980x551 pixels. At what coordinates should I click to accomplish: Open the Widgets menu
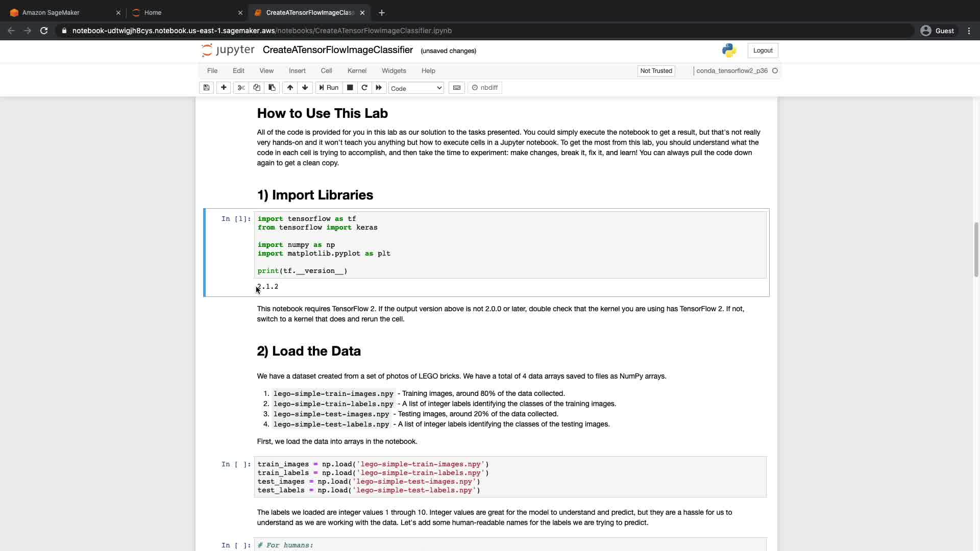pos(394,71)
